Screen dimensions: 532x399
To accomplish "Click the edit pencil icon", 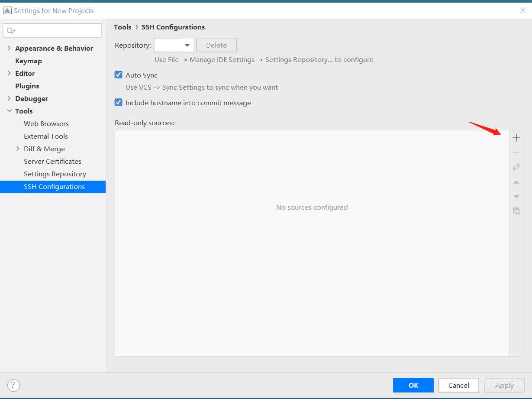I will click(x=516, y=167).
